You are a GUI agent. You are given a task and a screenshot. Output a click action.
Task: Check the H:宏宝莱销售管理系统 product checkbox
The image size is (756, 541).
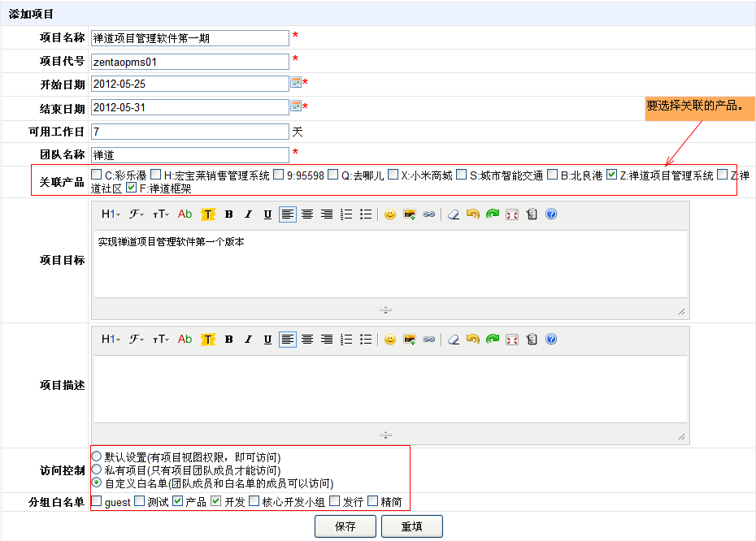155,175
